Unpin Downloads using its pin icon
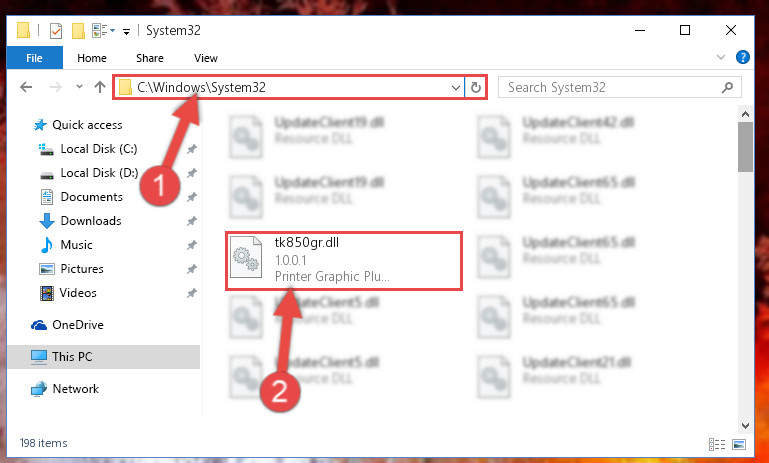 tap(192, 221)
